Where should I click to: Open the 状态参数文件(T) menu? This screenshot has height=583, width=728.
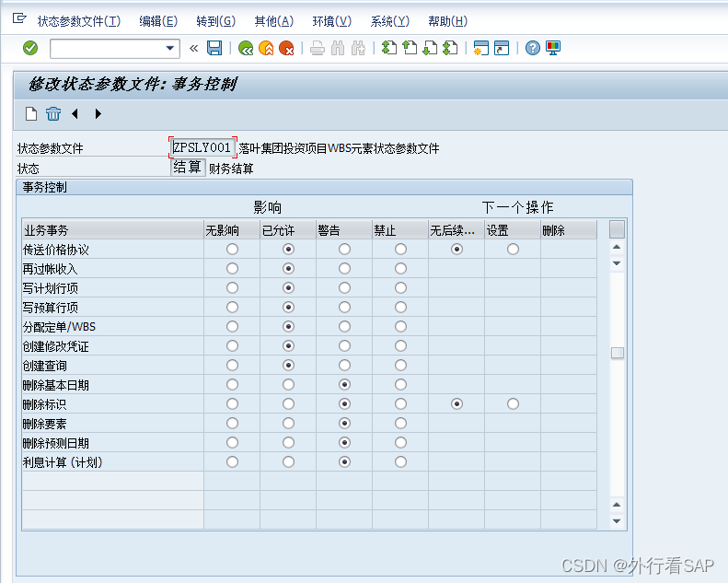click(79, 21)
